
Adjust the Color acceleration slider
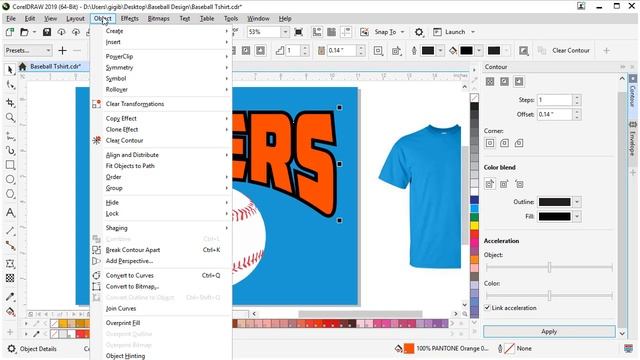(549, 295)
